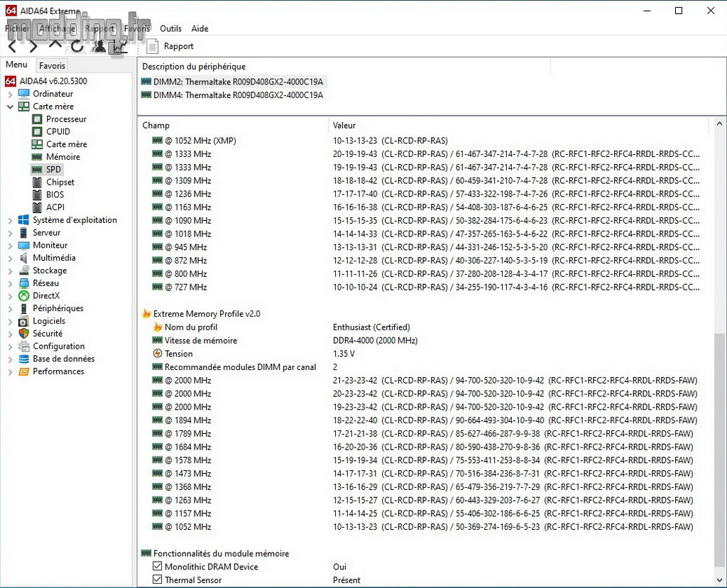727x588 pixels.
Task: Expand the Stockage tree node
Action: click(10, 271)
